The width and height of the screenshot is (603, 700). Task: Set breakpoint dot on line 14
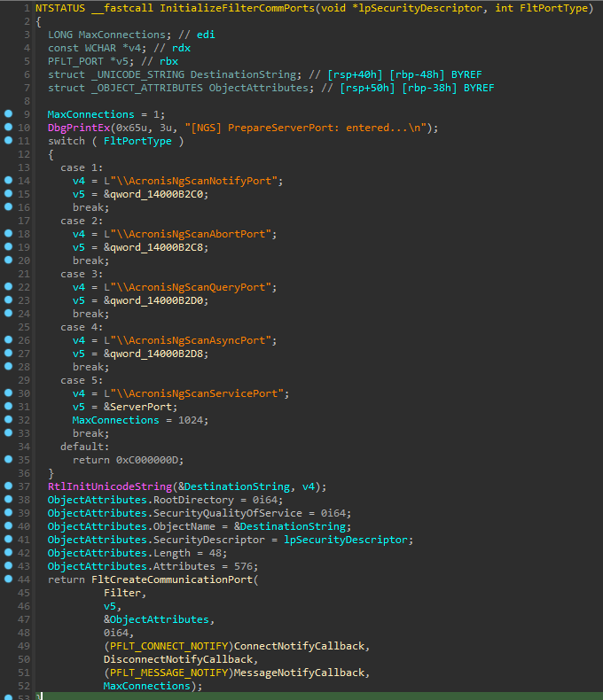[8, 180]
